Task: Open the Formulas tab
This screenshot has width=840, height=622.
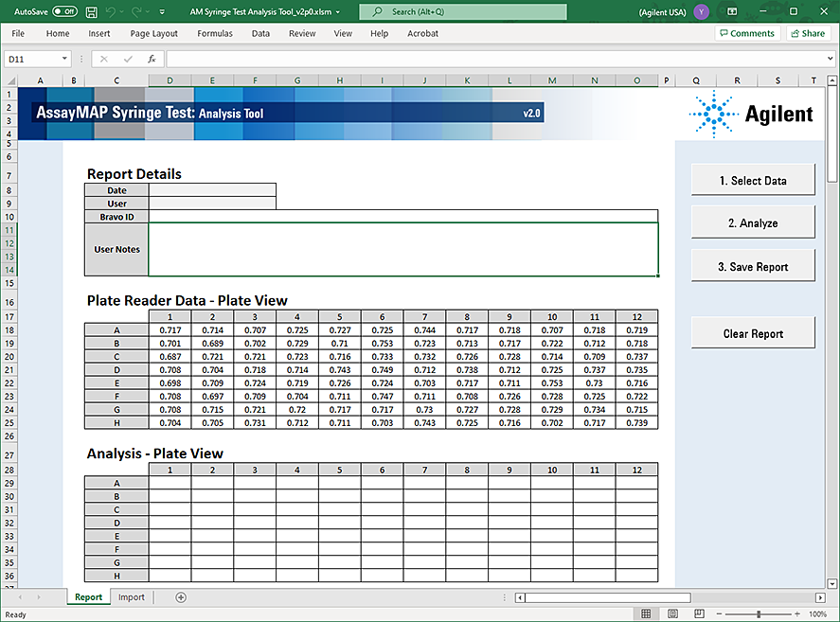Action: coord(215,33)
